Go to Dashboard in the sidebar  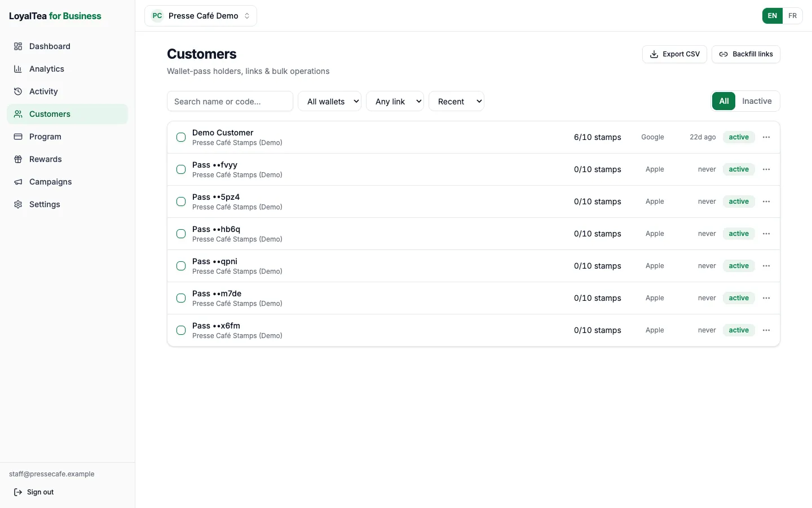pyautogui.click(x=68, y=46)
